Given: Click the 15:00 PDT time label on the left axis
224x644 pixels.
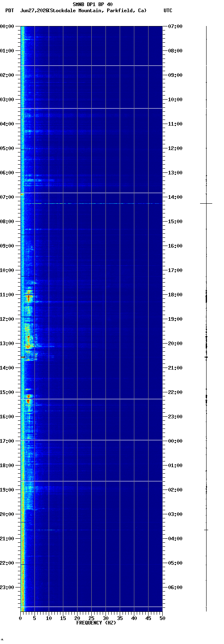Looking at the screenshot, I should 7,392.
